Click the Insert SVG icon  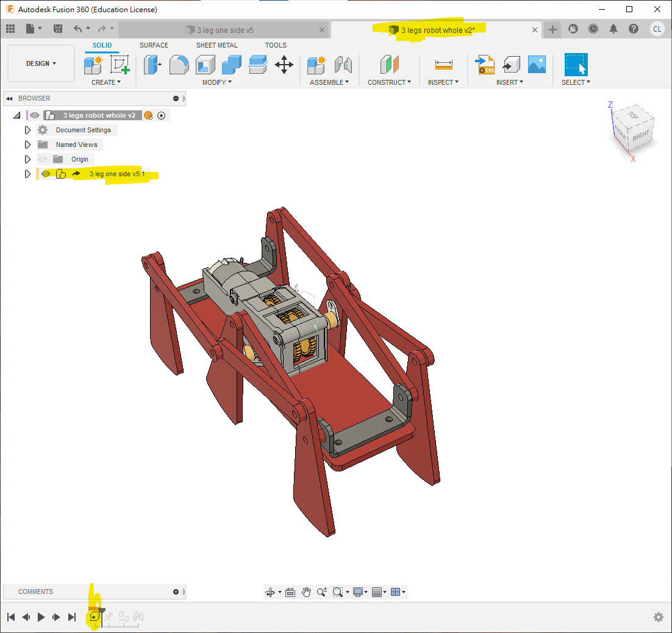pos(485,64)
